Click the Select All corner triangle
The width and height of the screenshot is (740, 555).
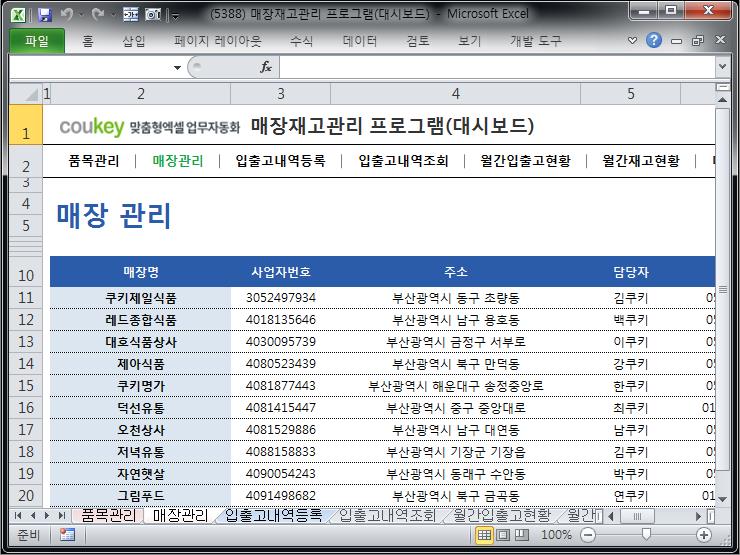point(26,94)
